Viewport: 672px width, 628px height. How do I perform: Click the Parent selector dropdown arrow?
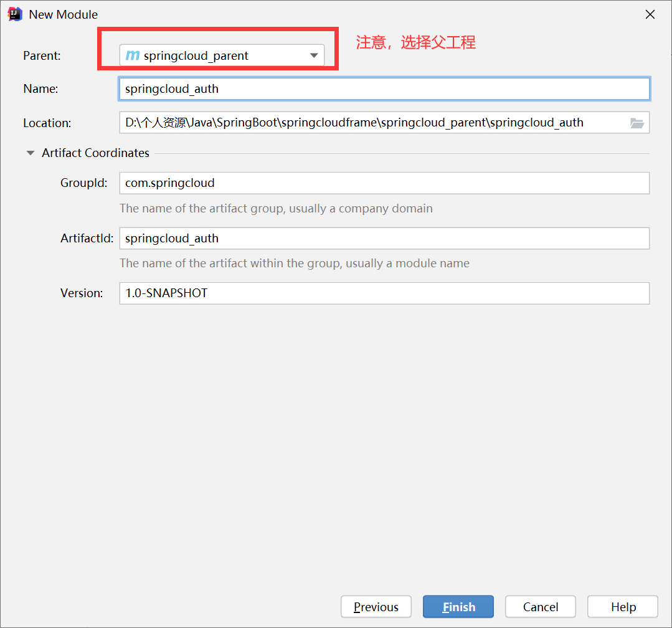pyautogui.click(x=314, y=55)
